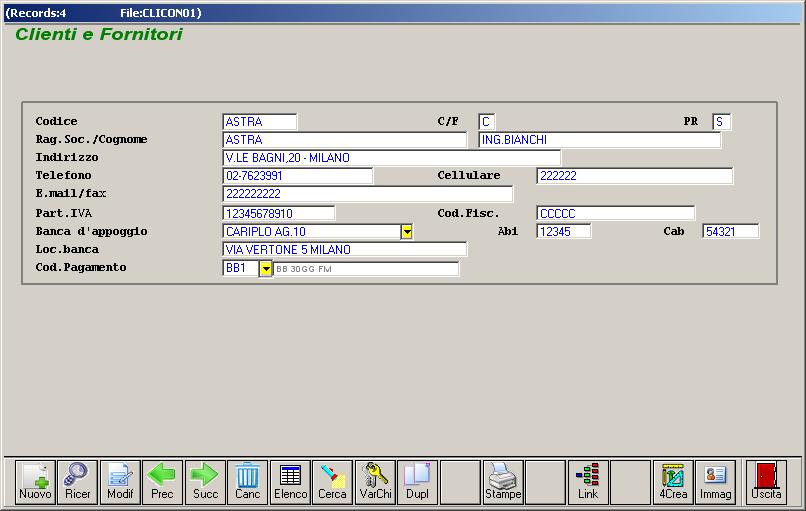Click the Banca d'appoggio label

(91, 231)
